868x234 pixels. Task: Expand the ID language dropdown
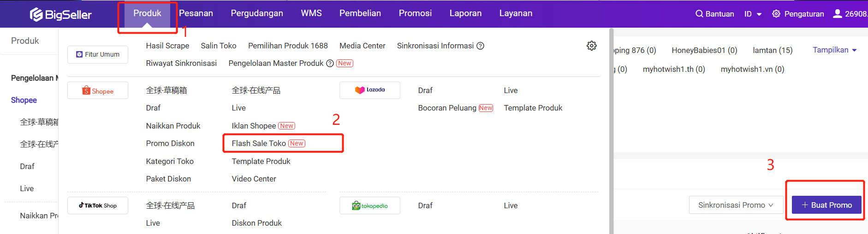click(753, 14)
